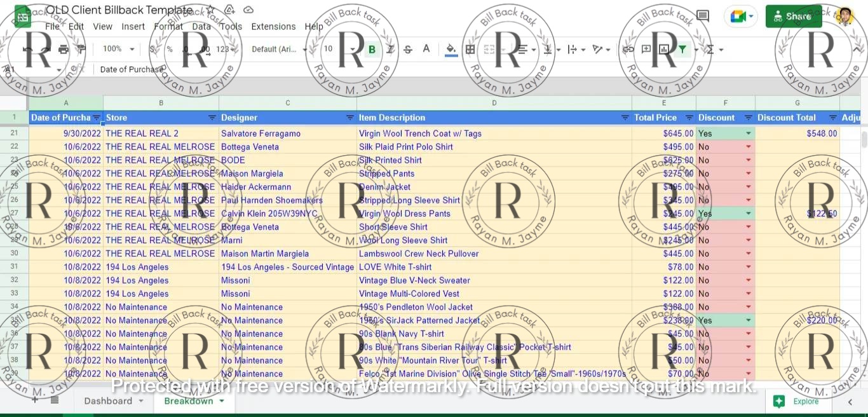Redo the last action
This screenshot has width=868, height=417.
coord(46,49)
